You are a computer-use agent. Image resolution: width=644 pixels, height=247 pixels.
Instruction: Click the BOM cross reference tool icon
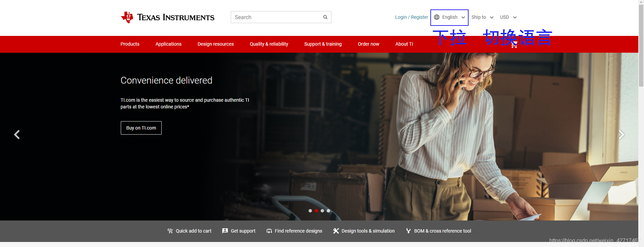click(408, 231)
